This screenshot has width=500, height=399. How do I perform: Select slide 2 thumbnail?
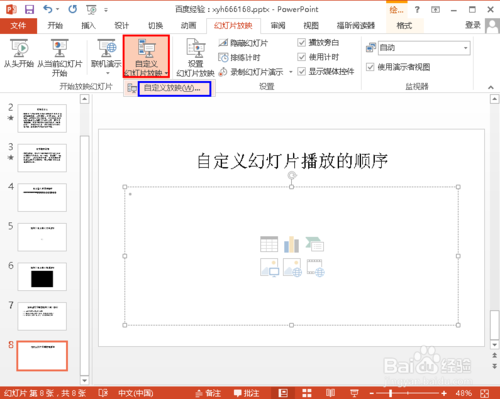pos(42,118)
